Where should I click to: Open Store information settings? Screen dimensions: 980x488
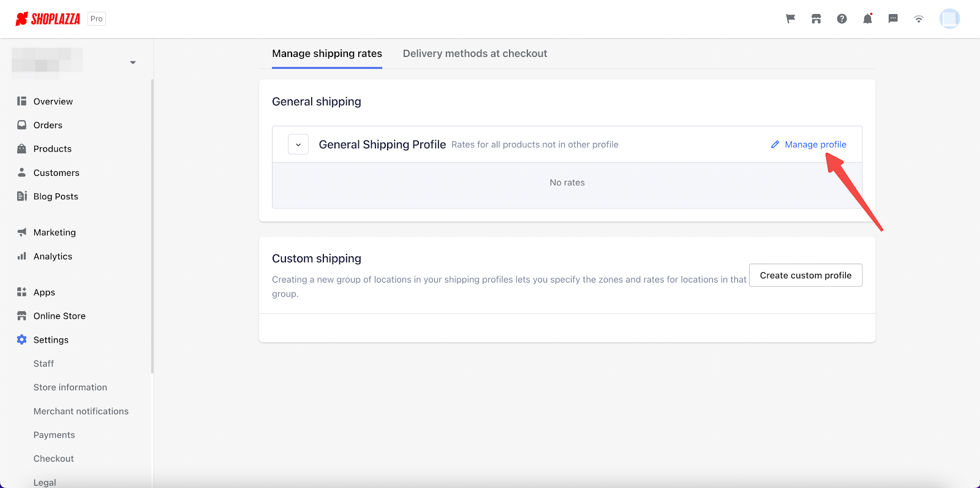pyautogui.click(x=70, y=387)
